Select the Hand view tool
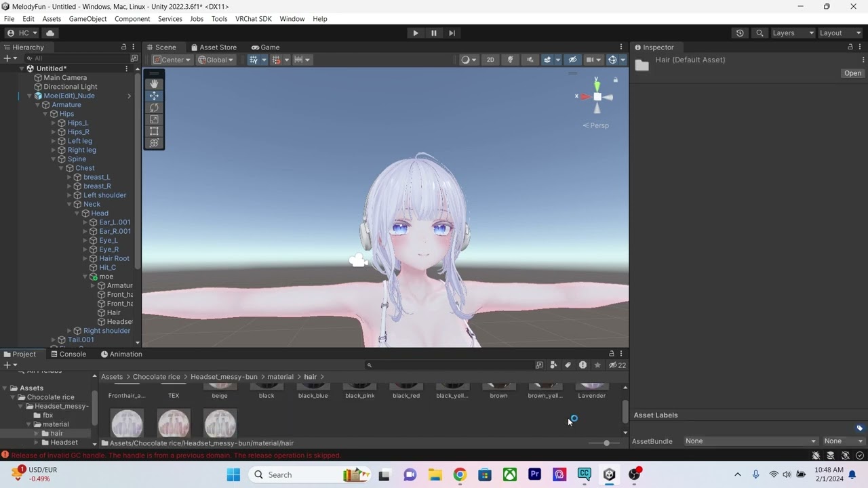This screenshot has width=868, height=488. (154, 83)
